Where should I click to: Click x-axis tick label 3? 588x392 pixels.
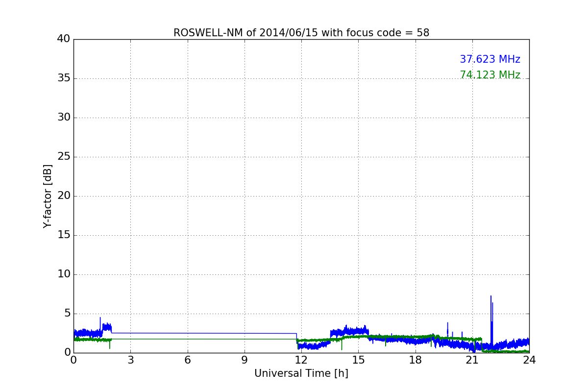pos(130,360)
